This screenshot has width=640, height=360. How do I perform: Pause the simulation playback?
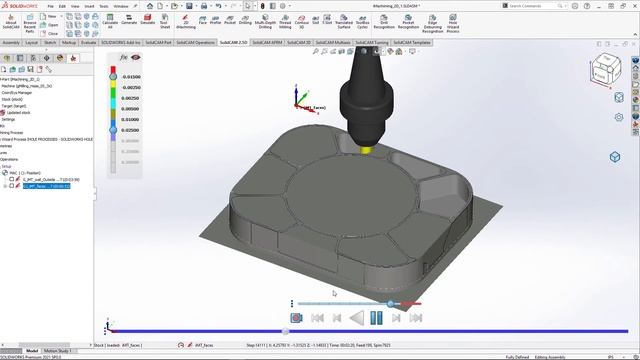(x=376, y=318)
